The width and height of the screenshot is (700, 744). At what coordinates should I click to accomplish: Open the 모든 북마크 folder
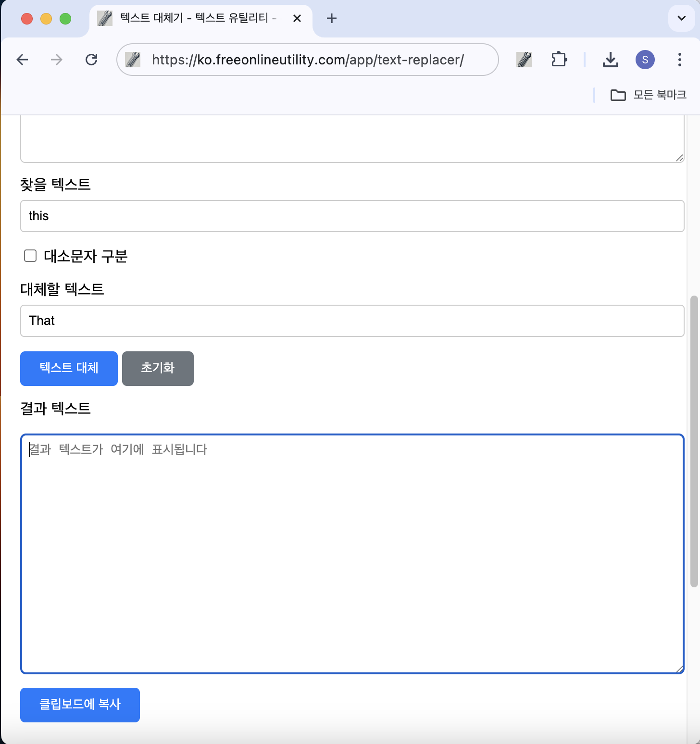pyautogui.click(x=648, y=95)
